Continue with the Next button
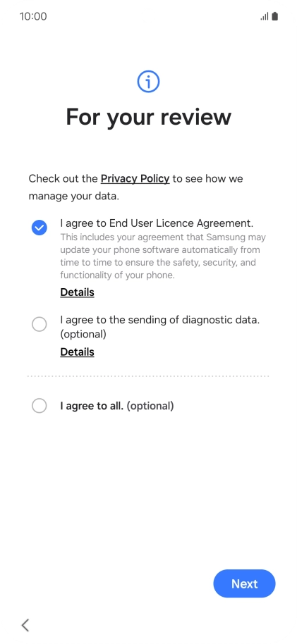 244,583
